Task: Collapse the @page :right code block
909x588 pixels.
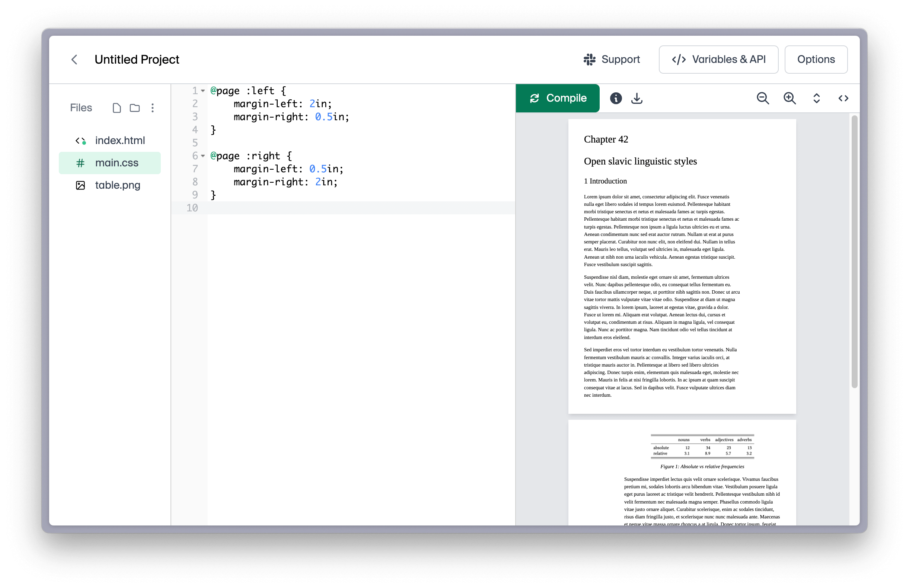Action: 203,156
